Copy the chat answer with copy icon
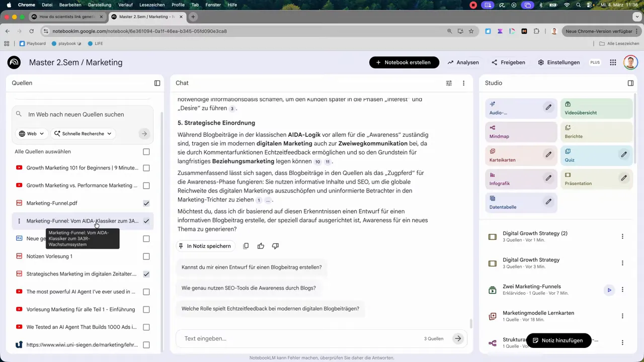 click(246, 246)
